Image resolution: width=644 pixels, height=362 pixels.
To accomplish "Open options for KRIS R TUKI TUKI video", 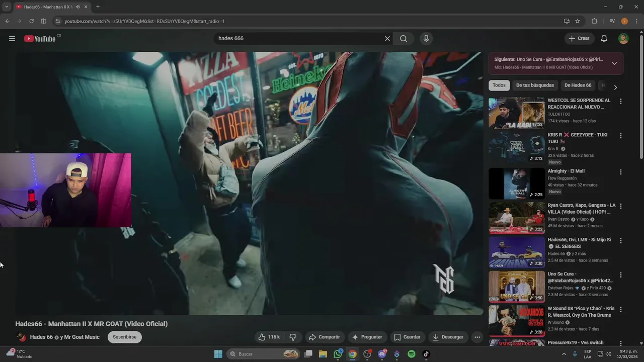I will coord(621,136).
